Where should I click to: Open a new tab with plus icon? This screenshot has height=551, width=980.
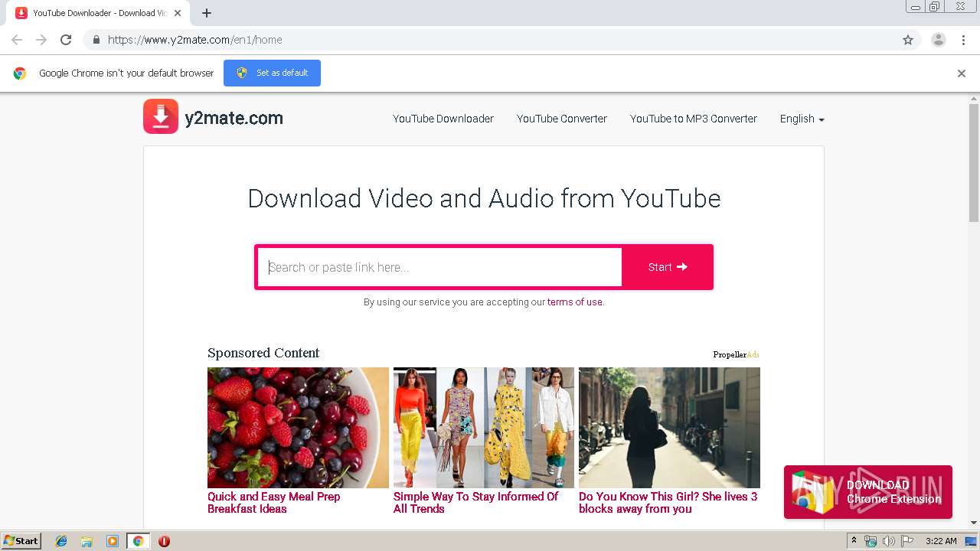[x=207, y=13]
